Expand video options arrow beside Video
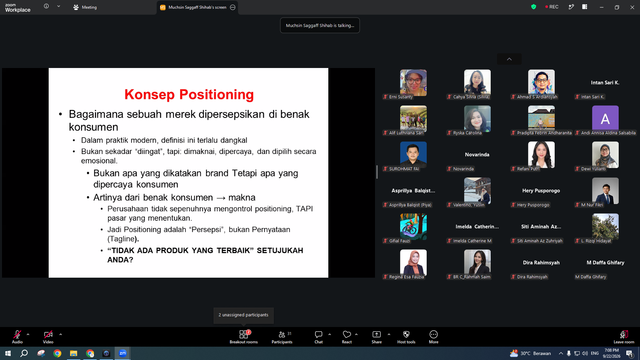The image size is (640, 360). pos(60,334)
